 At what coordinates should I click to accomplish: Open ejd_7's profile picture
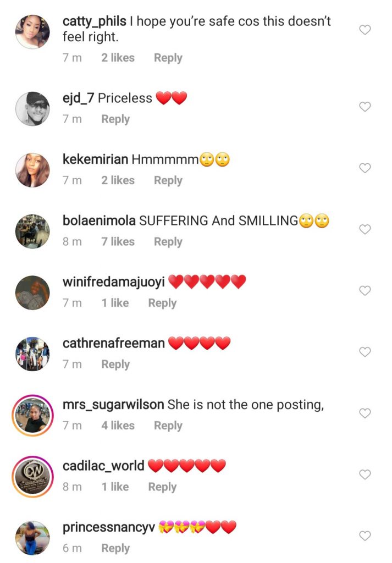coord(32,108)
